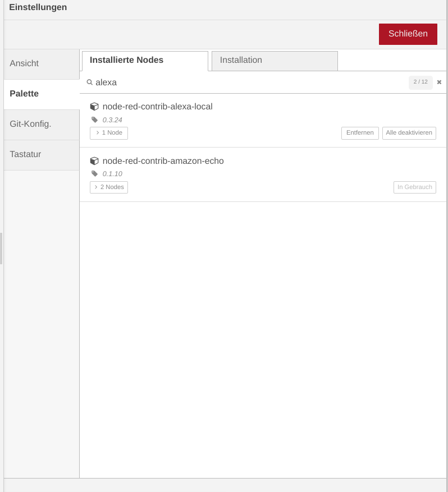The image size is (448, 492).
Task: Click Alle deaktivieren for alexa-local
Action: point(409,133)
